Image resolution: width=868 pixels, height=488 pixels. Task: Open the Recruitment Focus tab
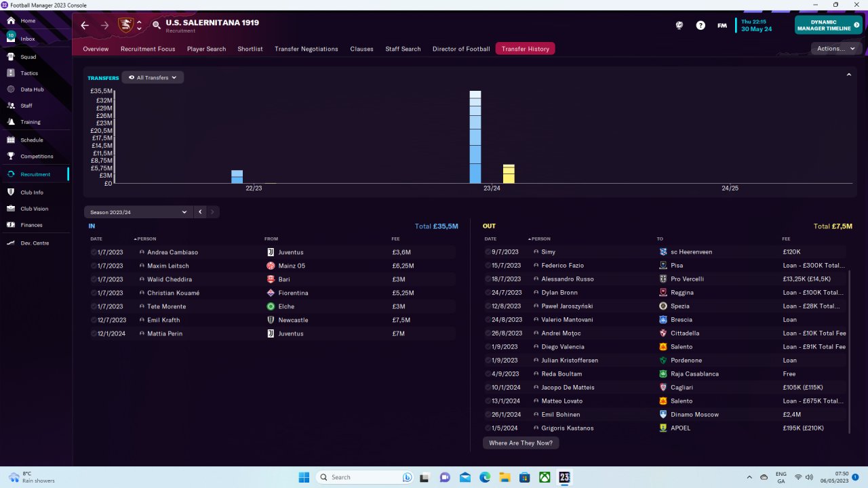pyautogui.click(x=148, y=49)
